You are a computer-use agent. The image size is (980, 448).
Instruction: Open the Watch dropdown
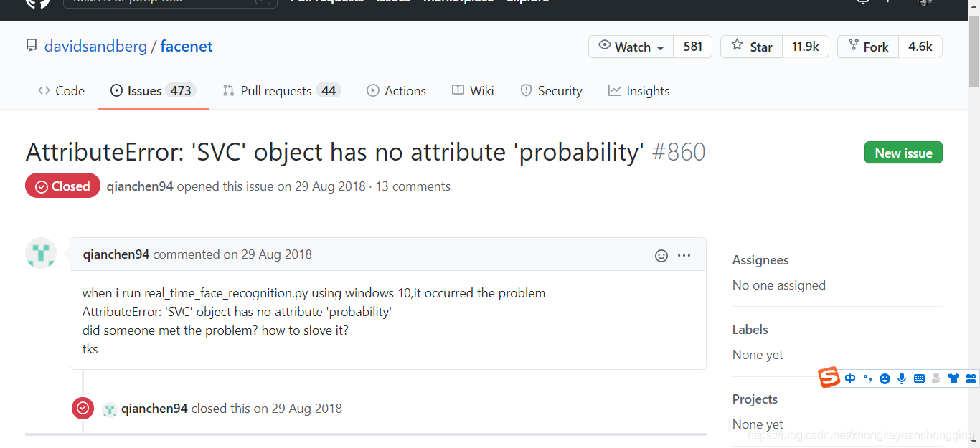click(630, 46)
